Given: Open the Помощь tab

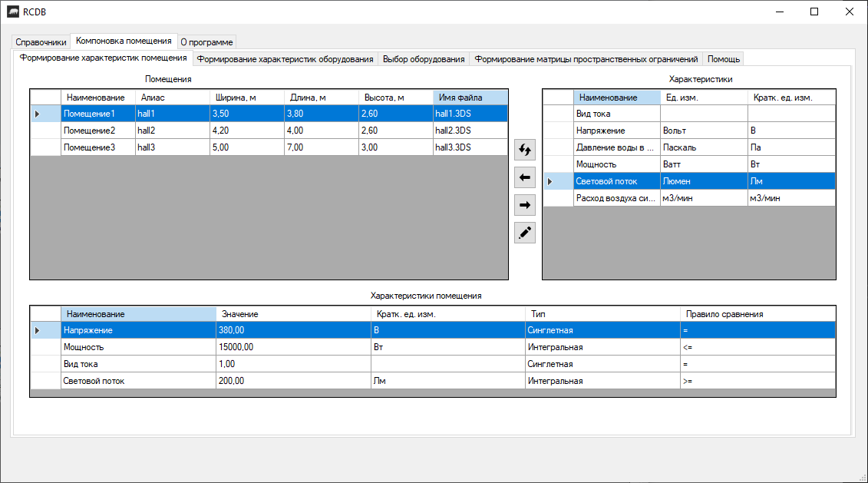Looking at the screenshot, I should [x=723, y=59].
